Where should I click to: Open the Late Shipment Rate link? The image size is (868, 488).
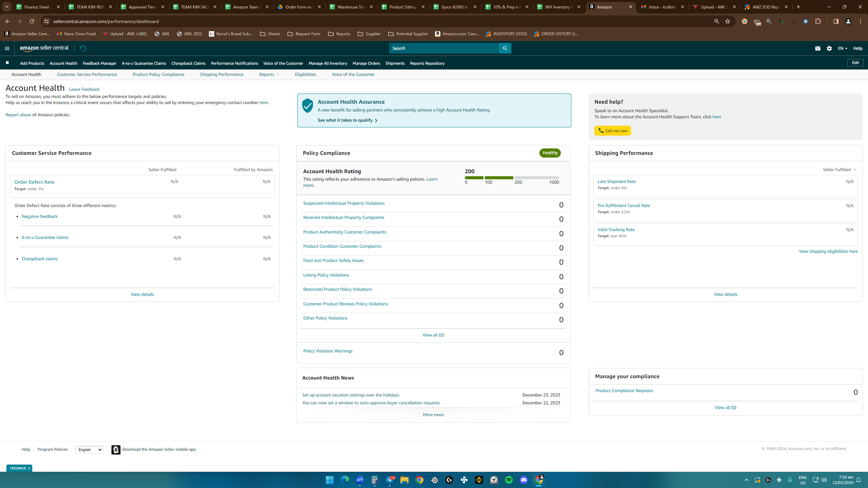616,182
